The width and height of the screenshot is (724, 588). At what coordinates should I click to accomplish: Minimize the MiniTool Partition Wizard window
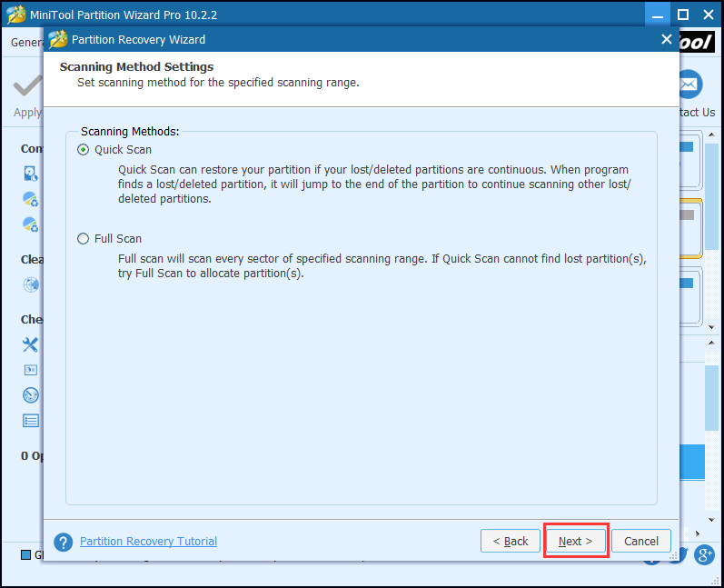pyautogui.click(x=658, y=15)
